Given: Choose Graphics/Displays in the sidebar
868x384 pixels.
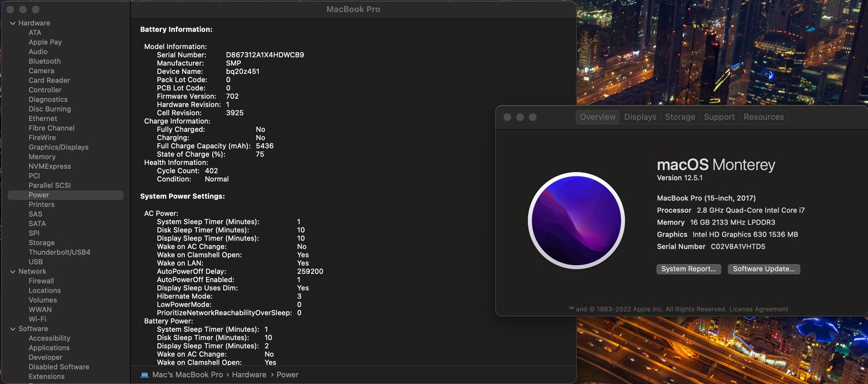Looking at the screenshot, I should coord(58,147).
